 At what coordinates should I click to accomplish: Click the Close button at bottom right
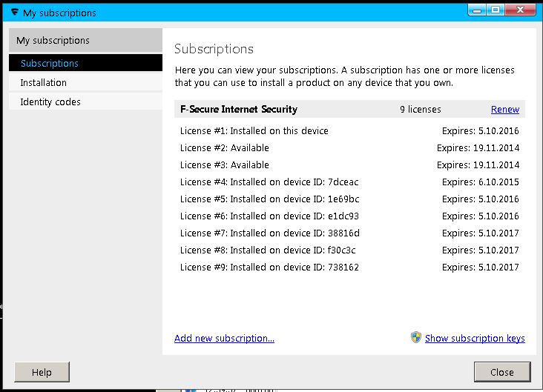tap(502, 372)
